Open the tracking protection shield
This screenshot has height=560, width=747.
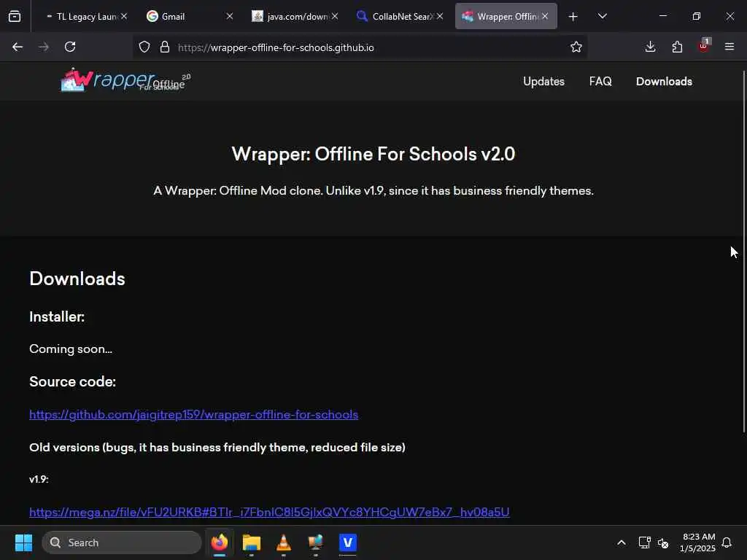coord(144,47)
